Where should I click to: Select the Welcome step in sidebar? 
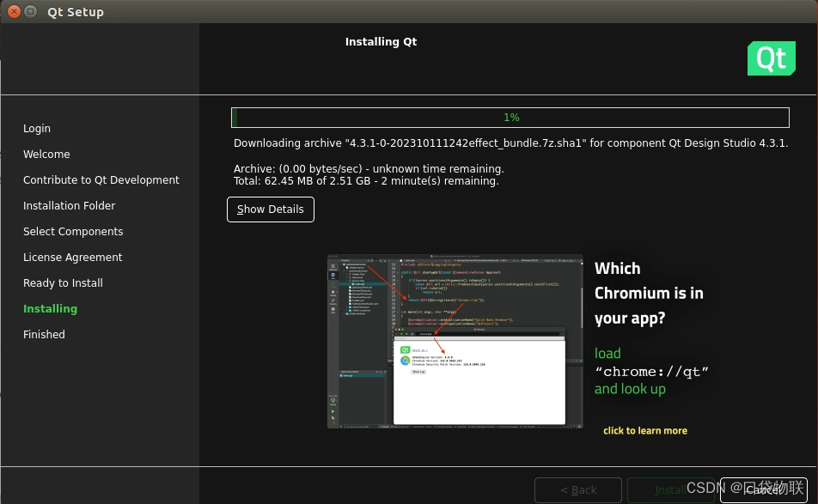[x=46, y=155]
